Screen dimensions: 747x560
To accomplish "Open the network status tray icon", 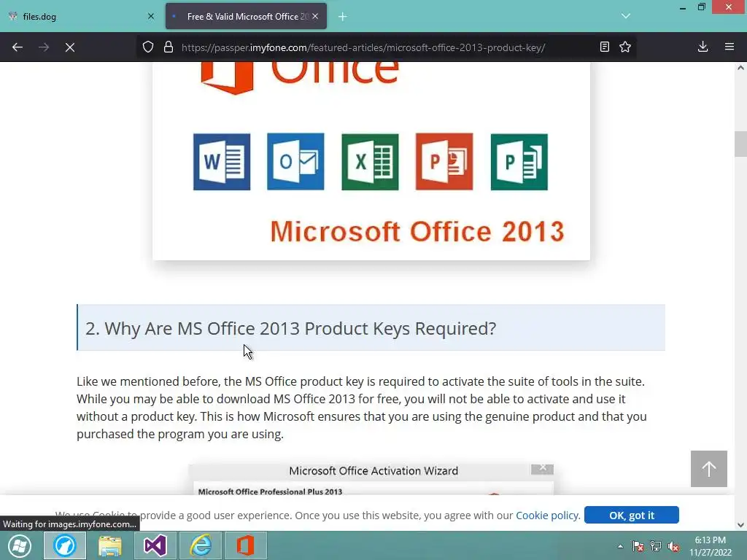I will pyautogui.click(x=656, y=546).
